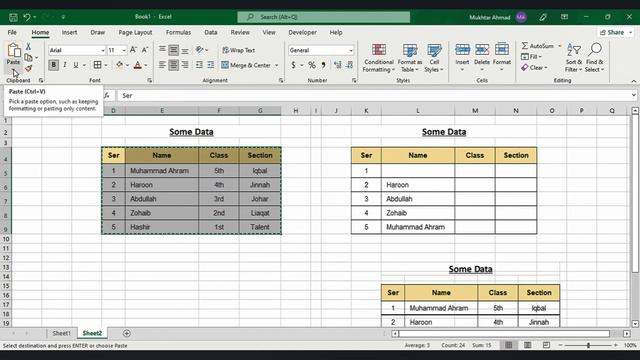Switch to the Insert tab
Screen dimensions: 640x360
[69, 32]
